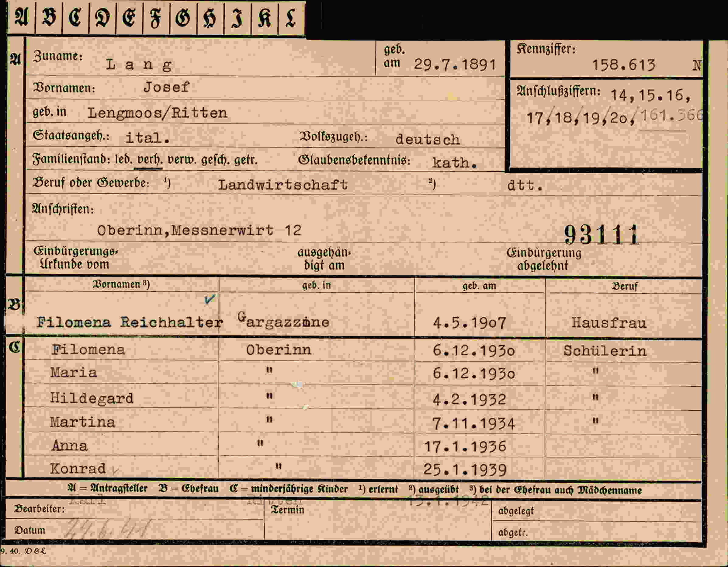Click the 'Staatsangeh.:' label

click(71, 136)
